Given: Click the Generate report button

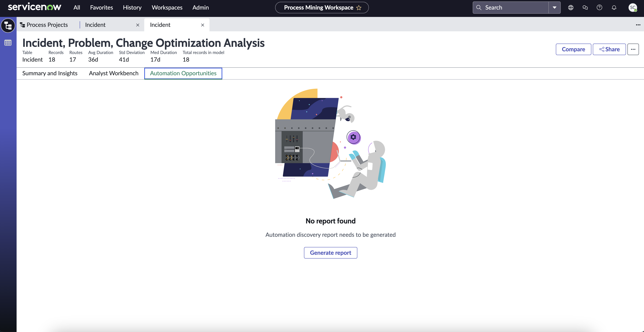Looking at the screenshot, I should [x=330, y=253].
